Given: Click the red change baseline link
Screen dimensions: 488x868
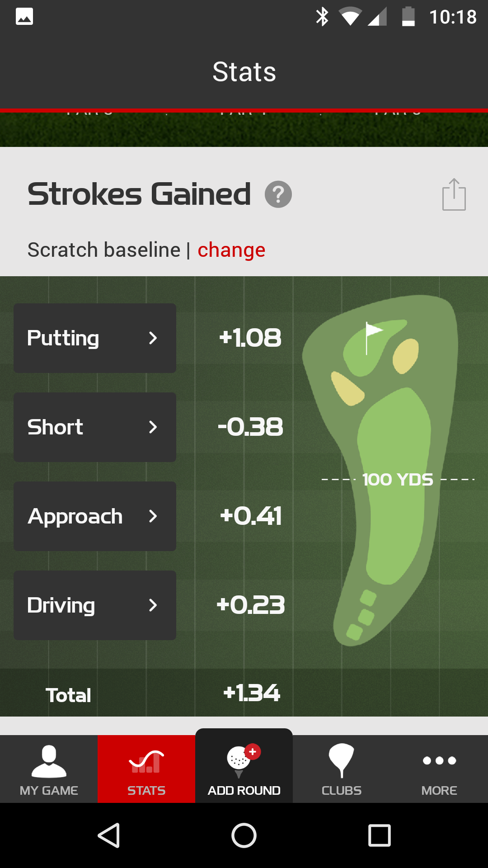Looking at the screenshot, I should [231, 250].
